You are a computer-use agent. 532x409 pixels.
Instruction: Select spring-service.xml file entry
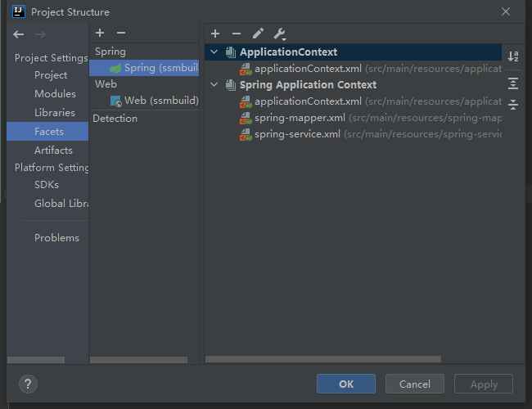(x=297, y=134)
